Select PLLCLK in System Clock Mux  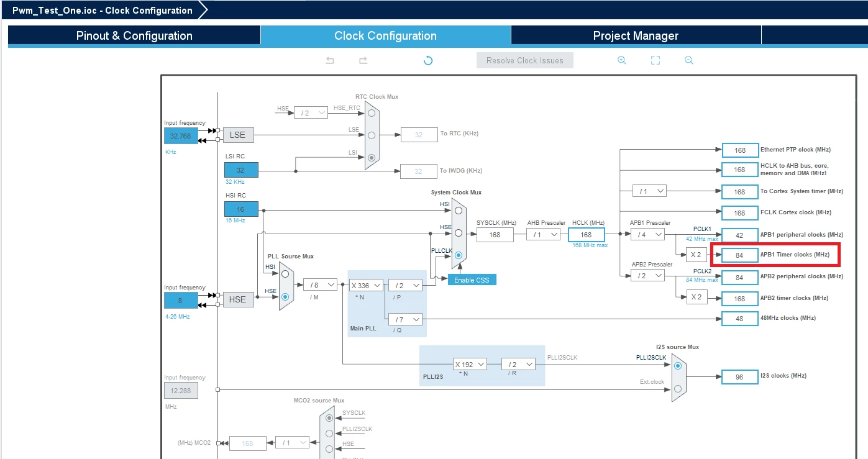pos(458,255)
